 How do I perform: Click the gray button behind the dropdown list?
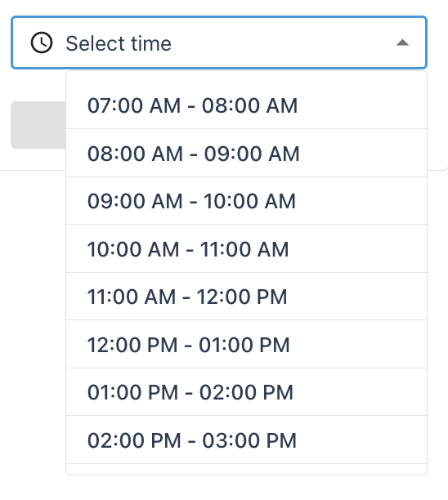pos(38,125)
